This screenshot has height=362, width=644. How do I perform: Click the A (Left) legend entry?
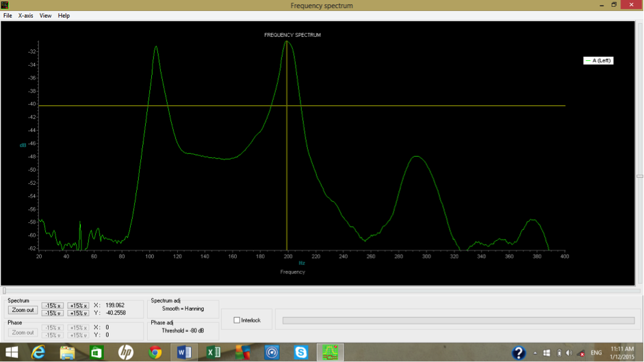click(598, 60)
